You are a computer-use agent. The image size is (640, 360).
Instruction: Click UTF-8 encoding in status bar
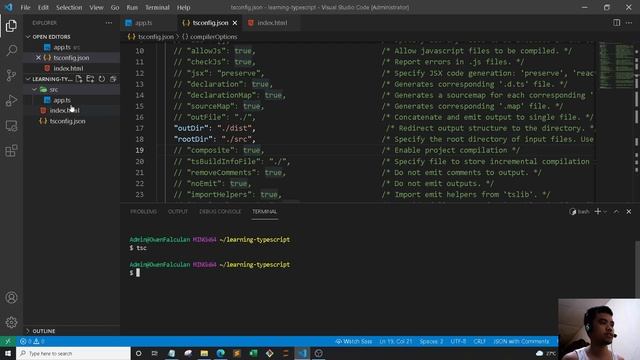coord(458,341)
